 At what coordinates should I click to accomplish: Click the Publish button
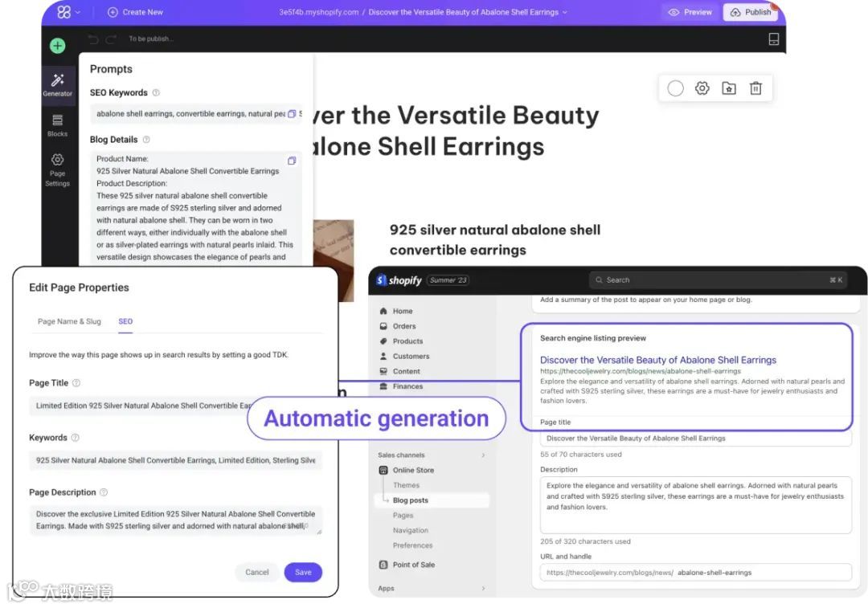click(x=751, y=12)
